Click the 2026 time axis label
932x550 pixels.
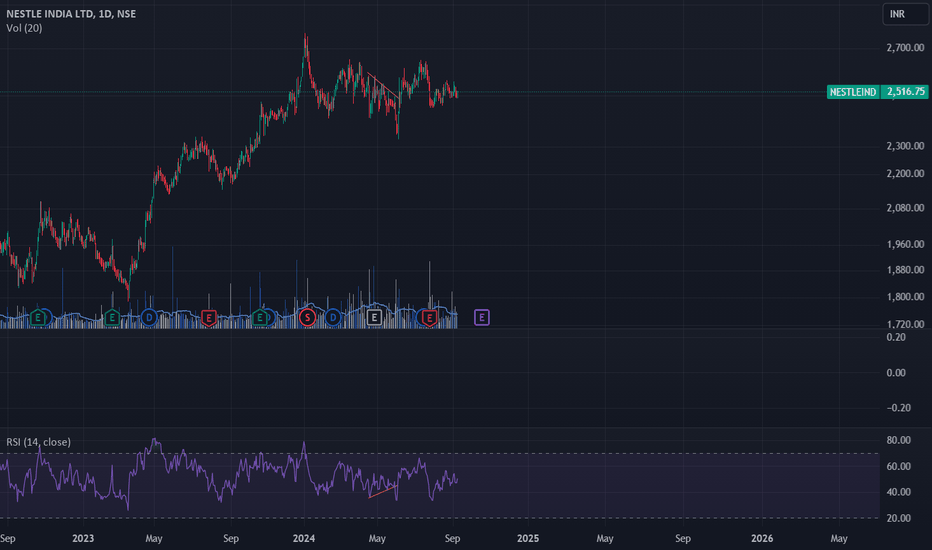pyautogui.click(x=762, y=539)
